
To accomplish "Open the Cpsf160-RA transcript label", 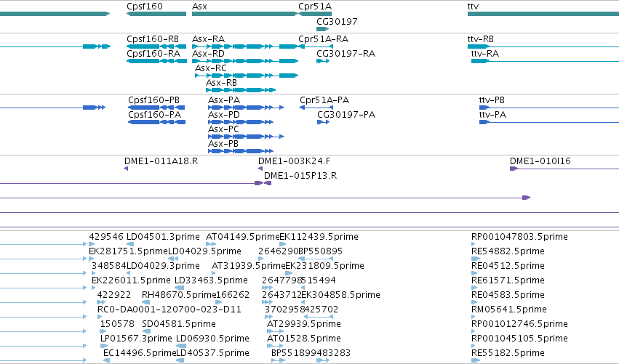I will (153, 54).
